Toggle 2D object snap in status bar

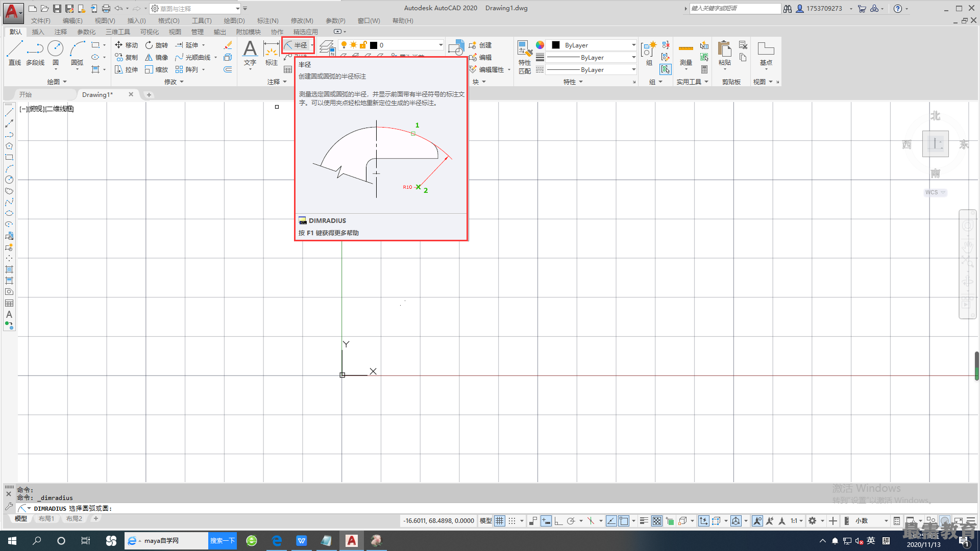(624, 520)
